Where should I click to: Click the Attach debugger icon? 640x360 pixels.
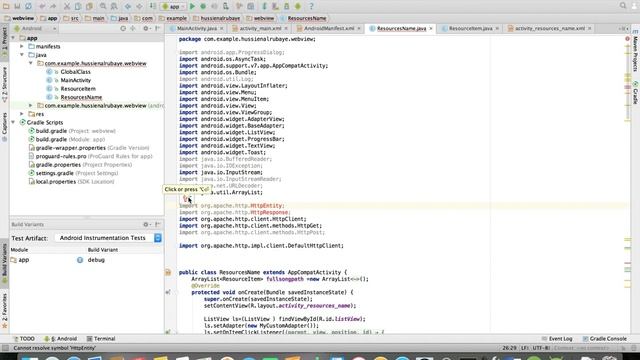[226, 6]
